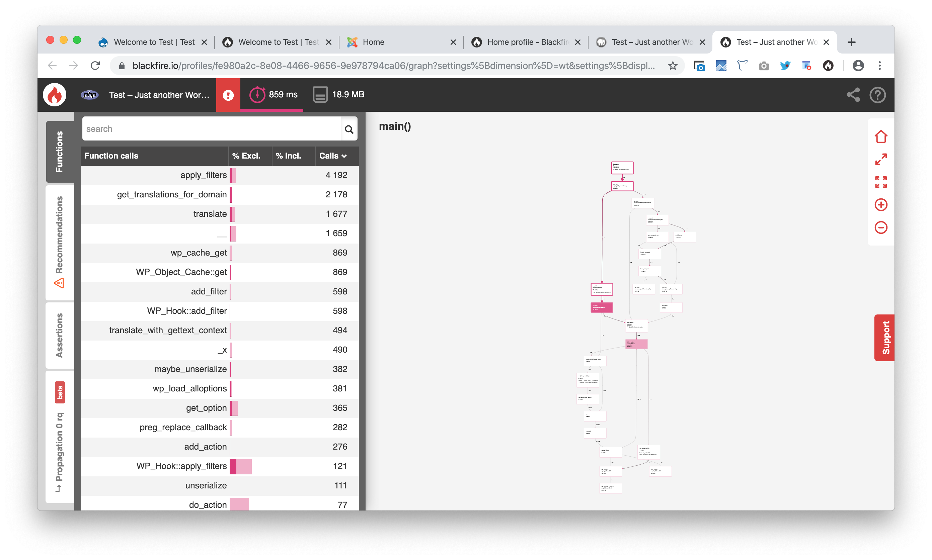Zoom out the call graph
The height and width of the screenshot is (560, 932).
point(881,227)
